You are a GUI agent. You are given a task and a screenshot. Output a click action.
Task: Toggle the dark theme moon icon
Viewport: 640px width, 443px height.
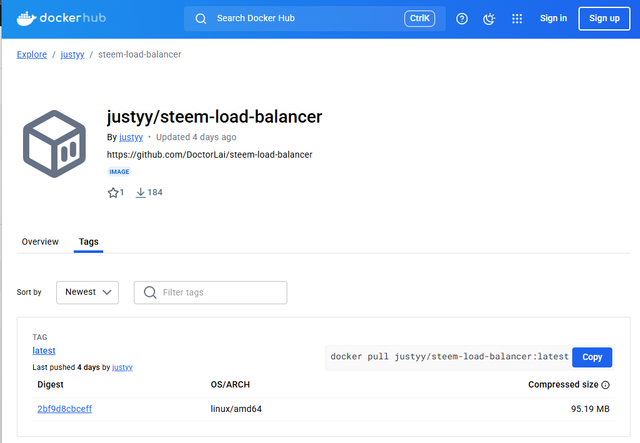click(x=489, y=18)
